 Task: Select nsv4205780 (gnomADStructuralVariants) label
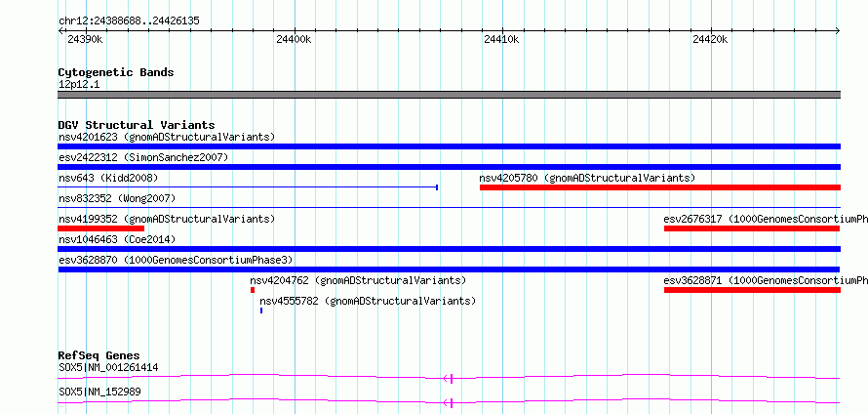pos(587,178)
